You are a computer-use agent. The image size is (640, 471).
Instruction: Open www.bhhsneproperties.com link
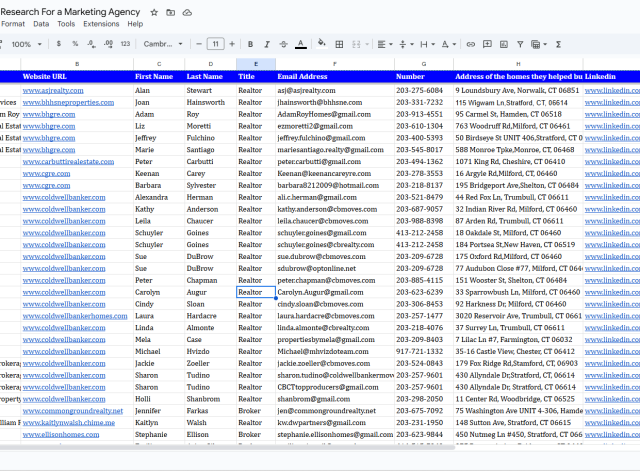coord(69,102)
